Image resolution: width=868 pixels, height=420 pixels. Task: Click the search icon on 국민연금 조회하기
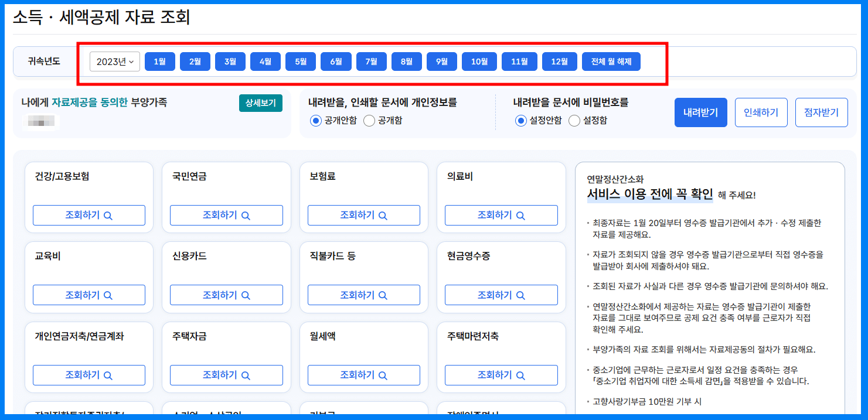click(245, 215)
